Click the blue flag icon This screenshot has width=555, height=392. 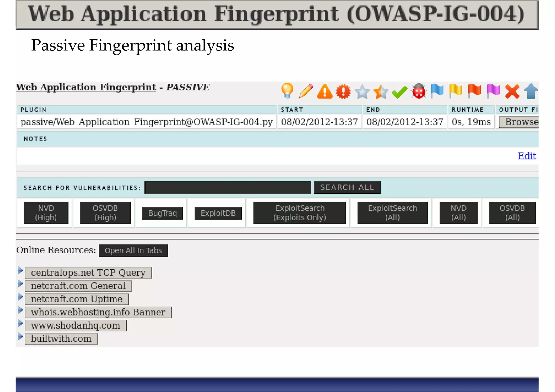point(437,91)
